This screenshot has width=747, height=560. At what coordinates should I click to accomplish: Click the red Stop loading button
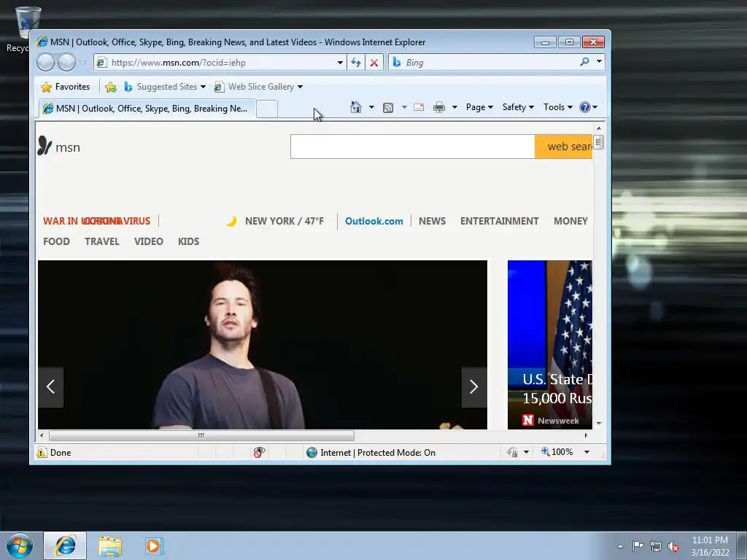(374, 63)
